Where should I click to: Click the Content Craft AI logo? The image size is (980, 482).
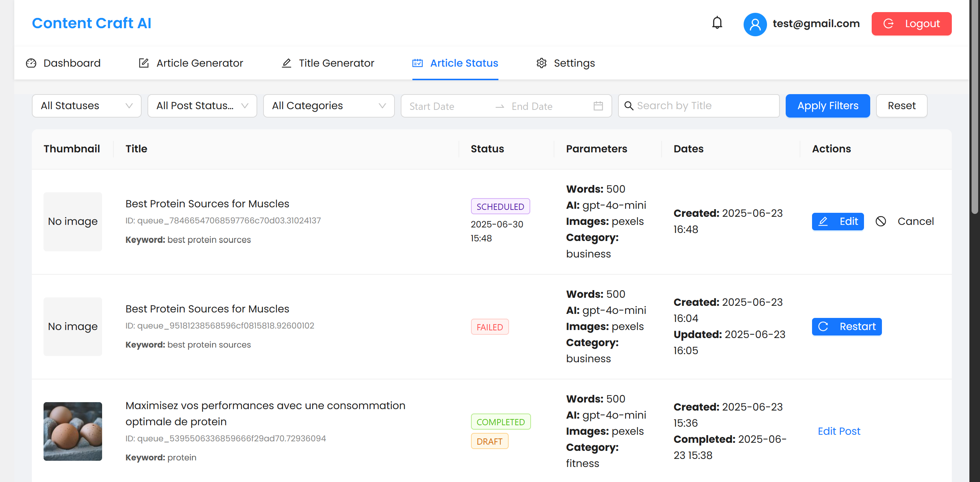click(x=91, y=23)
